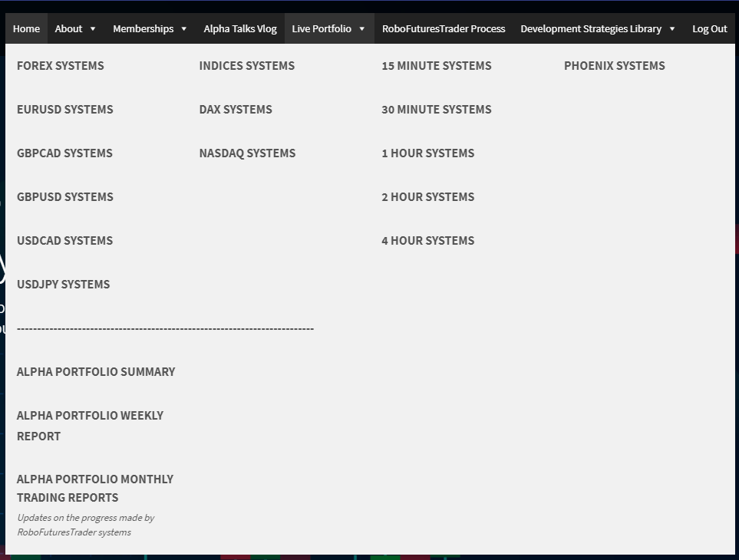Expand Development Strategies Library dropdown arrow

pos(672,28)
